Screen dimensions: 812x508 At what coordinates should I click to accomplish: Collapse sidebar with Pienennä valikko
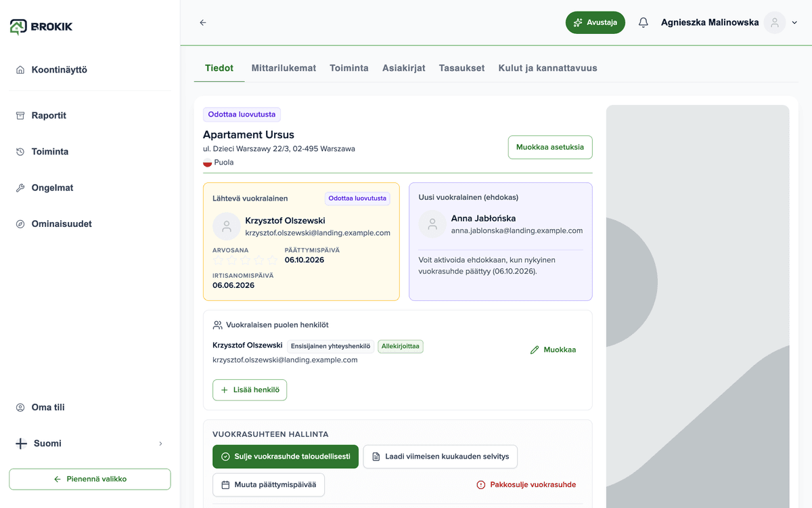pos(90,479)
